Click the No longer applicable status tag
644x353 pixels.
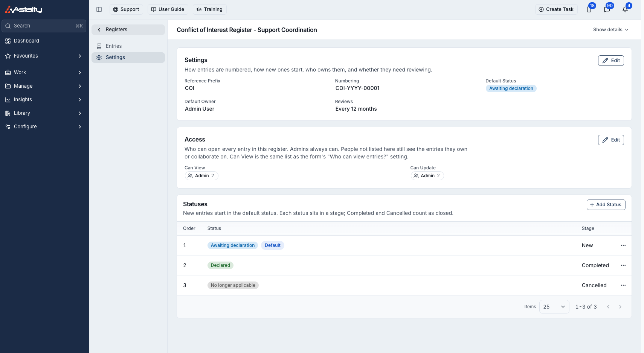(x=233, y=285)
